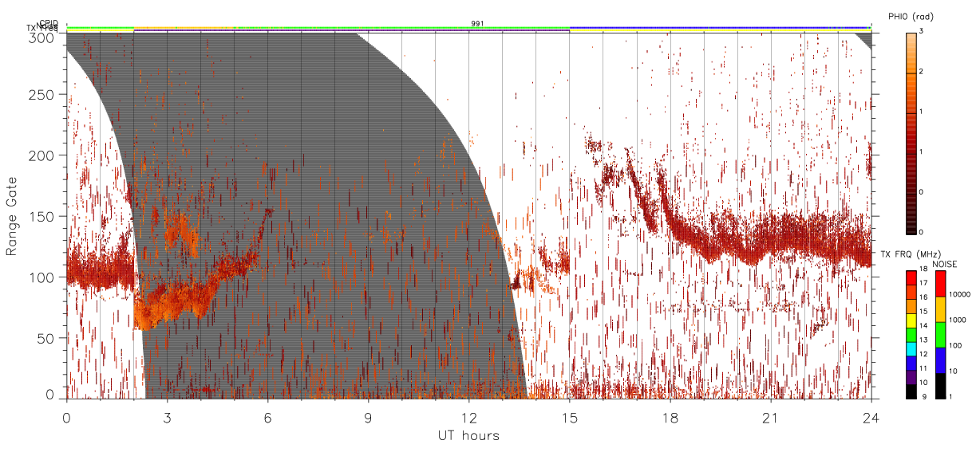This screenshot has width=980, height=452.
Task: Click the '150' tick on Range Gate axis
Action: click(43, 216)
